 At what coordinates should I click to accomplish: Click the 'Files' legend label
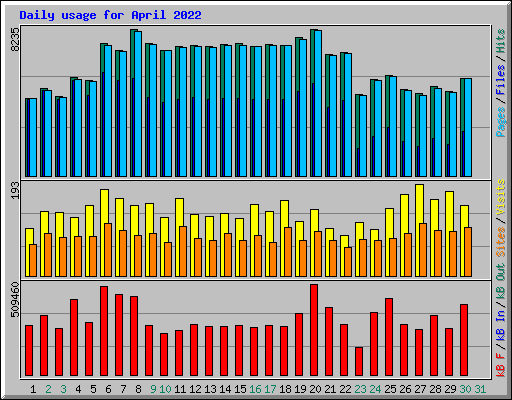(x=501, y=80)
